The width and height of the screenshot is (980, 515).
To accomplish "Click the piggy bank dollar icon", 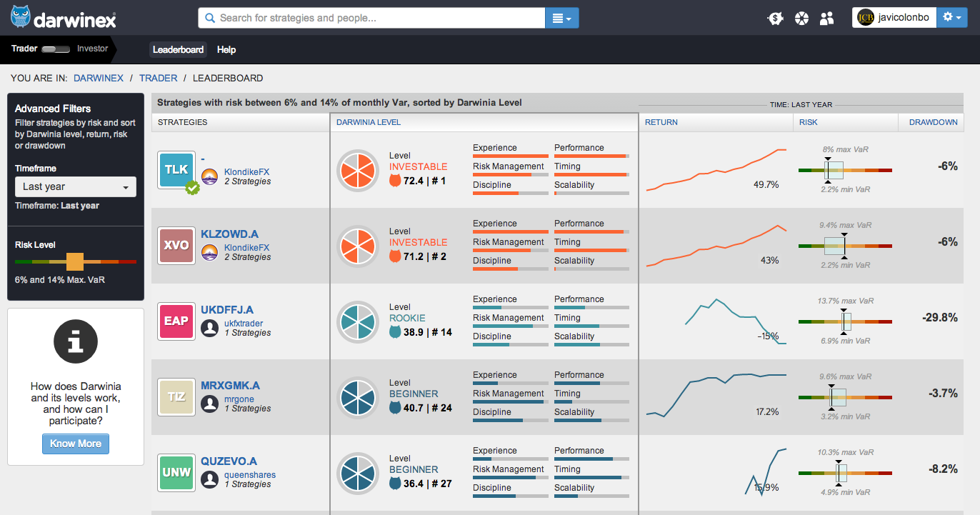I will (x=776, y=19).
